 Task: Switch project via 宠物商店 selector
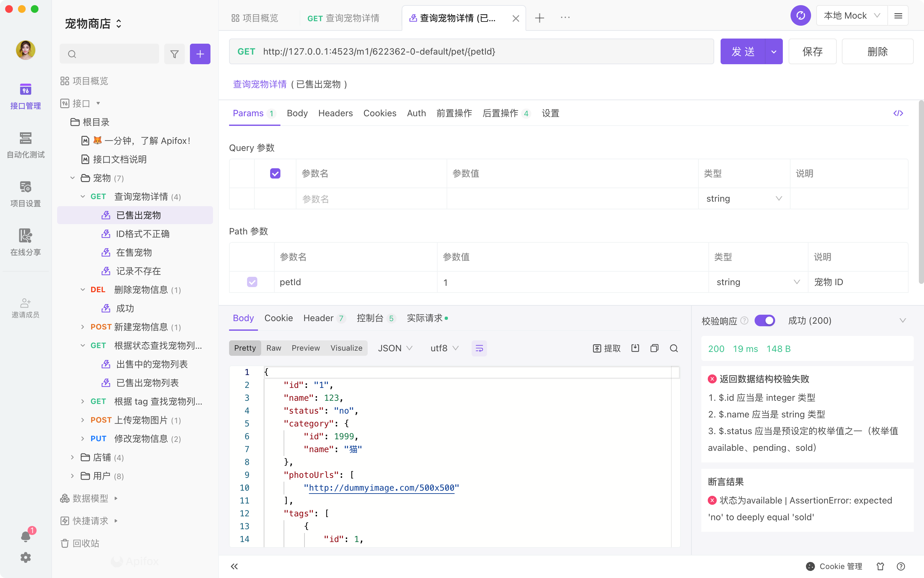94,24
